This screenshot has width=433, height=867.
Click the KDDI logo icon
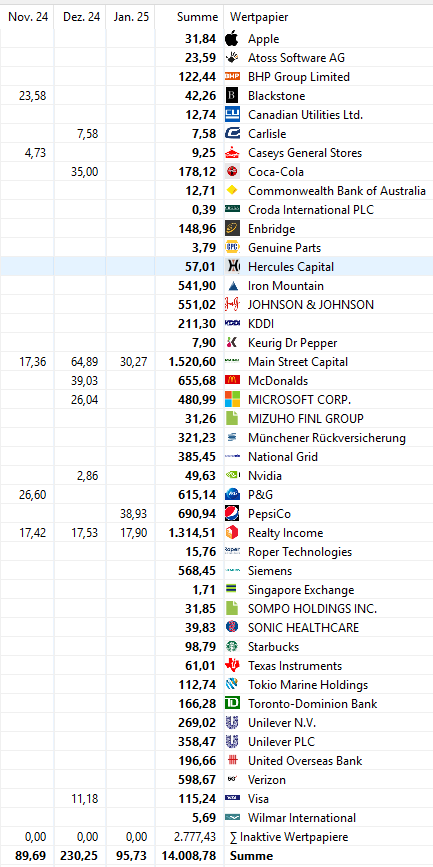coord(232,324)
